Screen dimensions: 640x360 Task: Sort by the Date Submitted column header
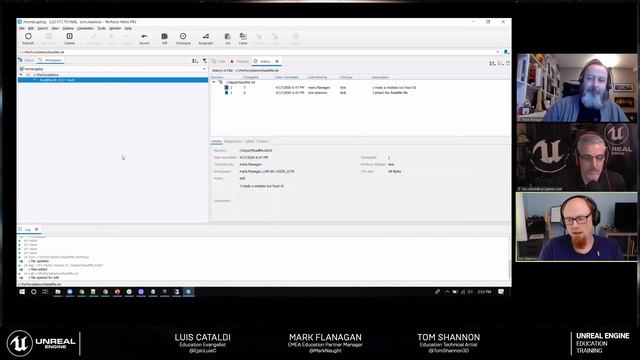tap(287, 77)
